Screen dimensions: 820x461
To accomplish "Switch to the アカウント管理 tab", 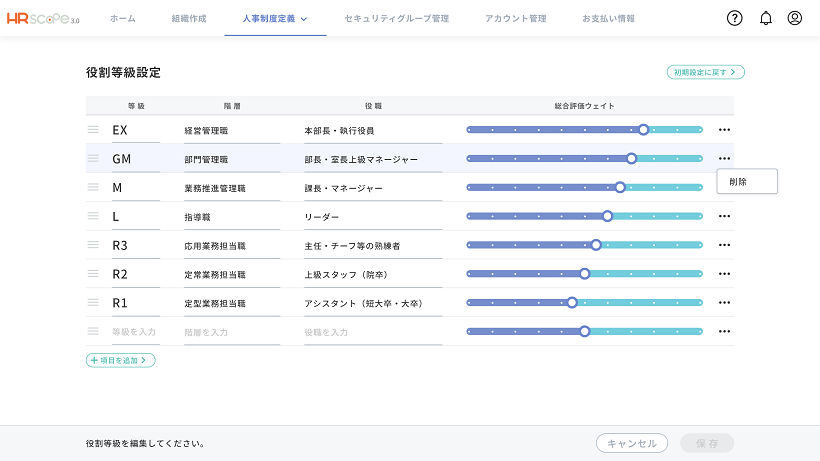I will point(516,18).
